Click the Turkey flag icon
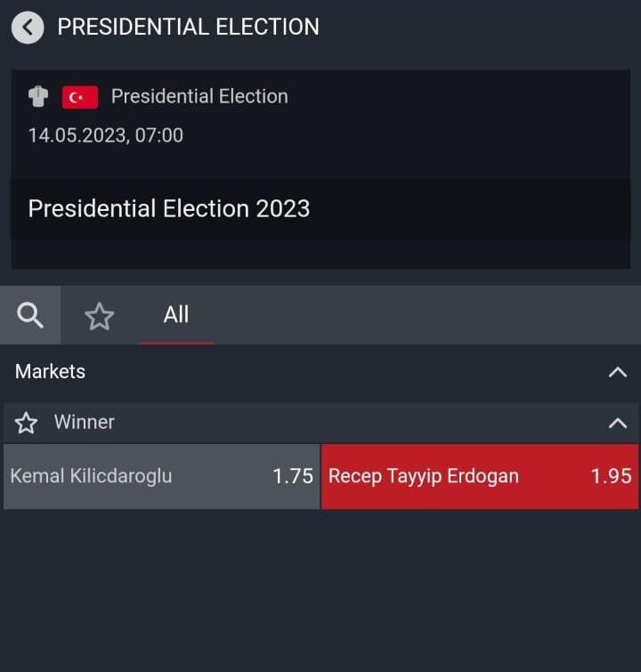641x672 pixels. point(79,97)
